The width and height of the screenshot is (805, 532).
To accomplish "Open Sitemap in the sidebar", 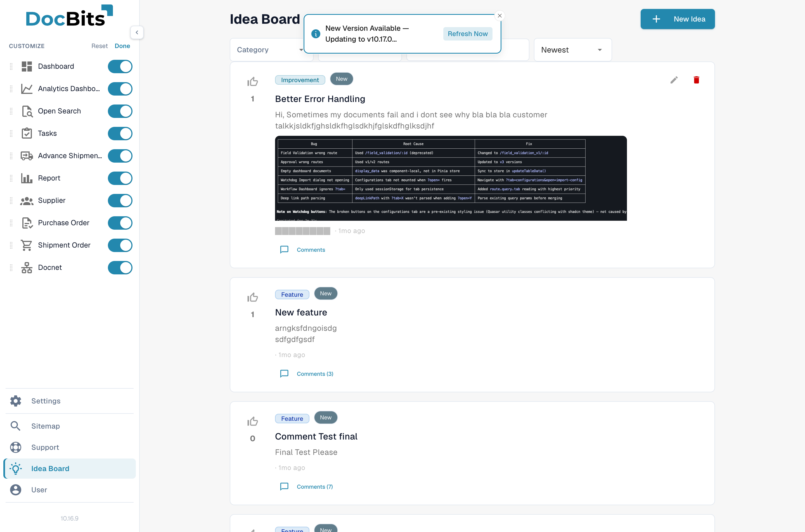I will pyautogui.click(x=70, y=426).
